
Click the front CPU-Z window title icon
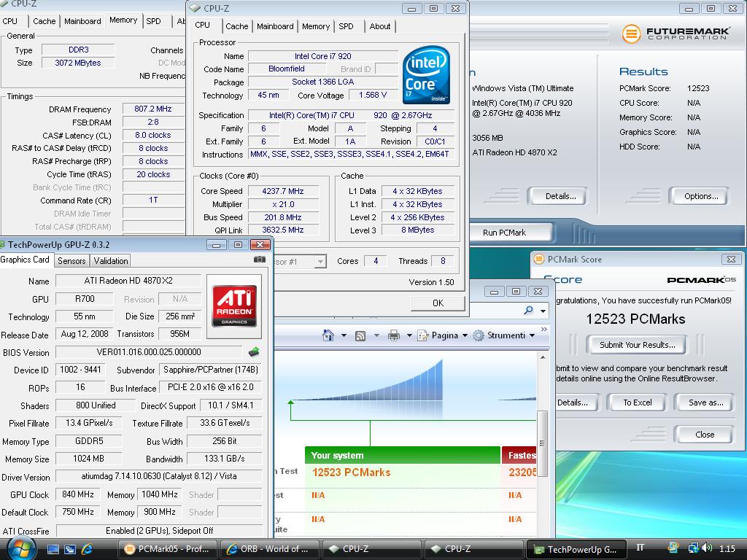pyautogui.click(x=195, y=9)
